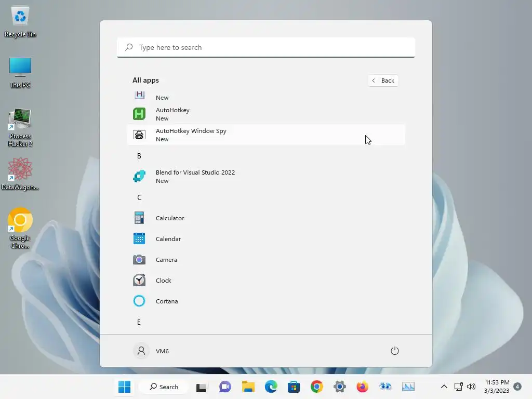Open the AutoHotkey app icon

139,114
